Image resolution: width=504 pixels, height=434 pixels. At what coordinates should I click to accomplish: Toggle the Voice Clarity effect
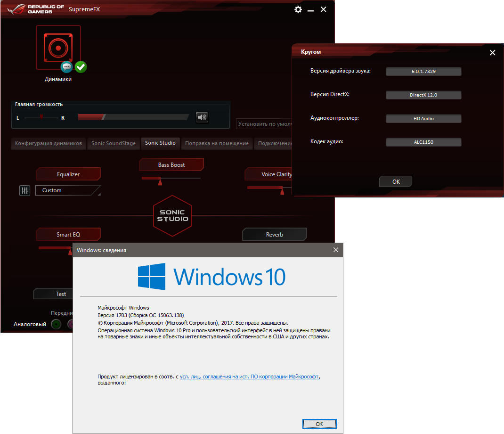268,174
